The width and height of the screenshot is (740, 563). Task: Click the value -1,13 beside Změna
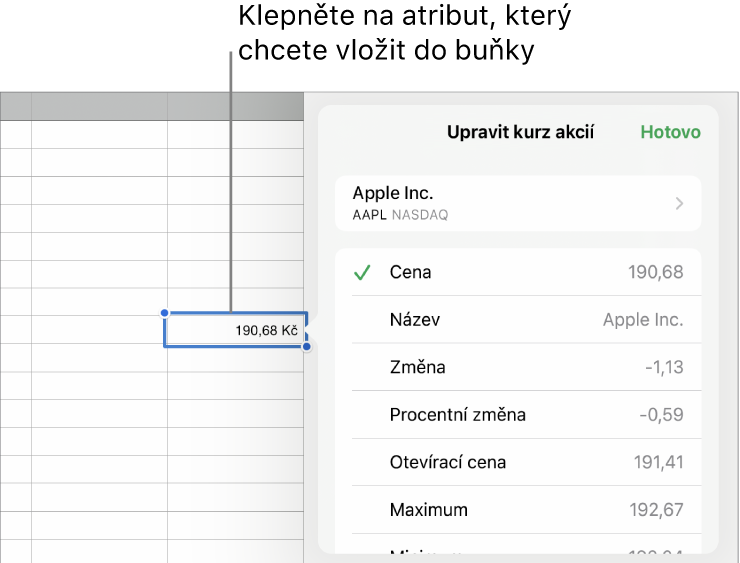tap(664, 367)
